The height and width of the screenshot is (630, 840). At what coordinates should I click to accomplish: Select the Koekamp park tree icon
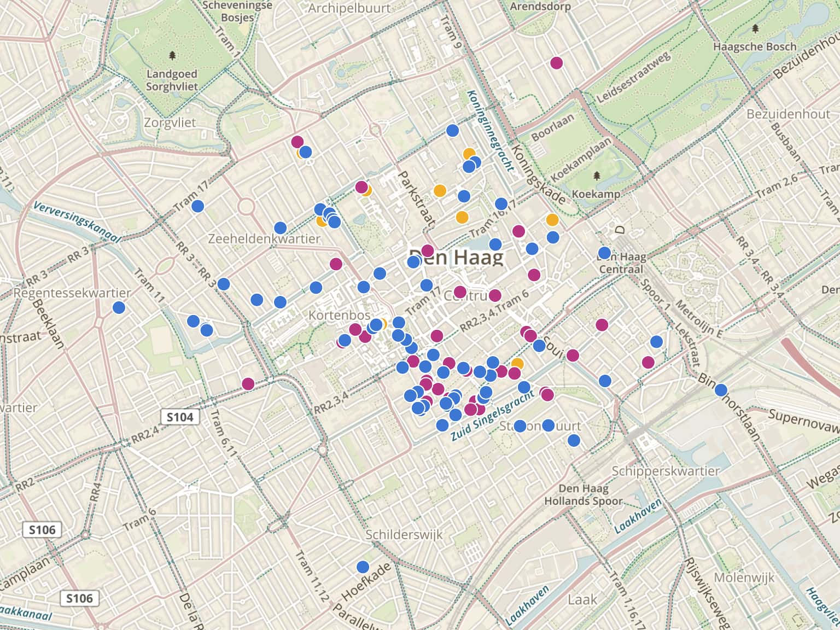point(596,176)
